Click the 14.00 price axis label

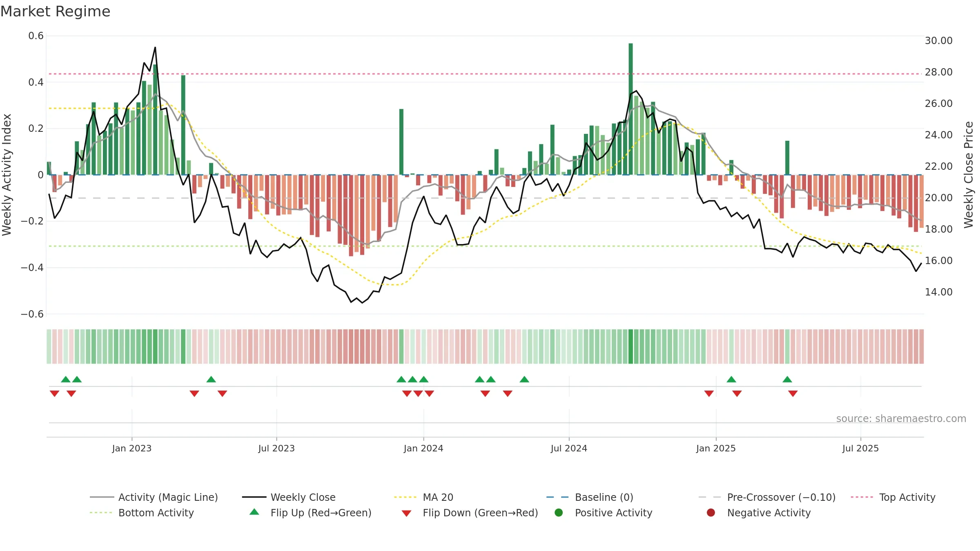[938, 292]
